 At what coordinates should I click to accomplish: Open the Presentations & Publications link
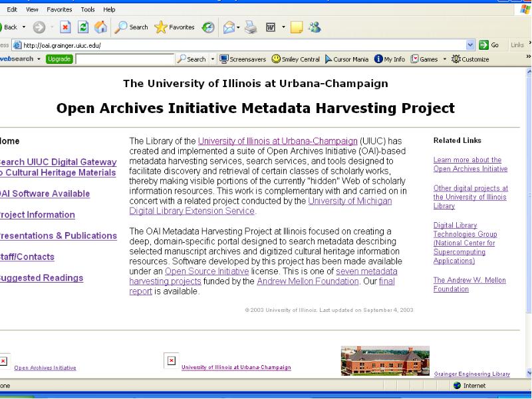[x=59, y=236]
